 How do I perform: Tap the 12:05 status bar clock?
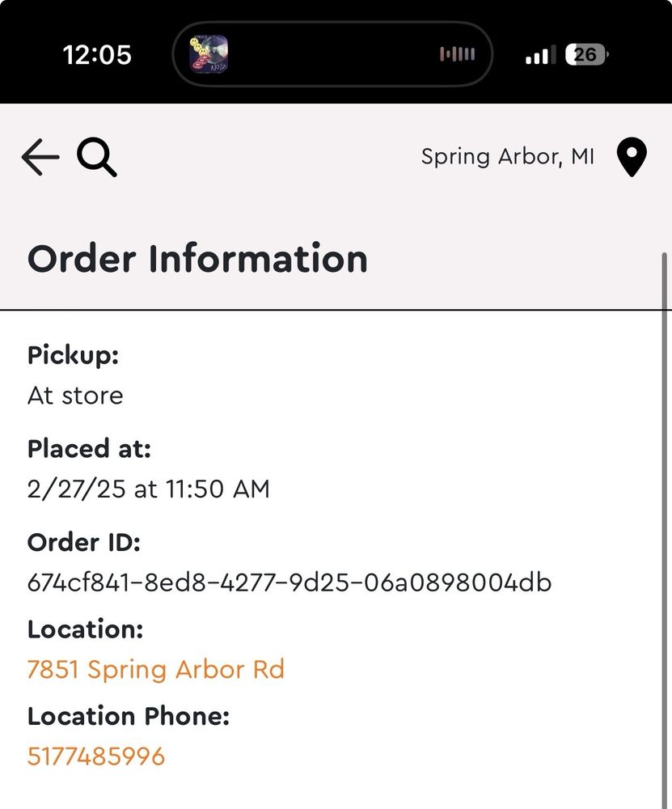click(x=97, y=55)
